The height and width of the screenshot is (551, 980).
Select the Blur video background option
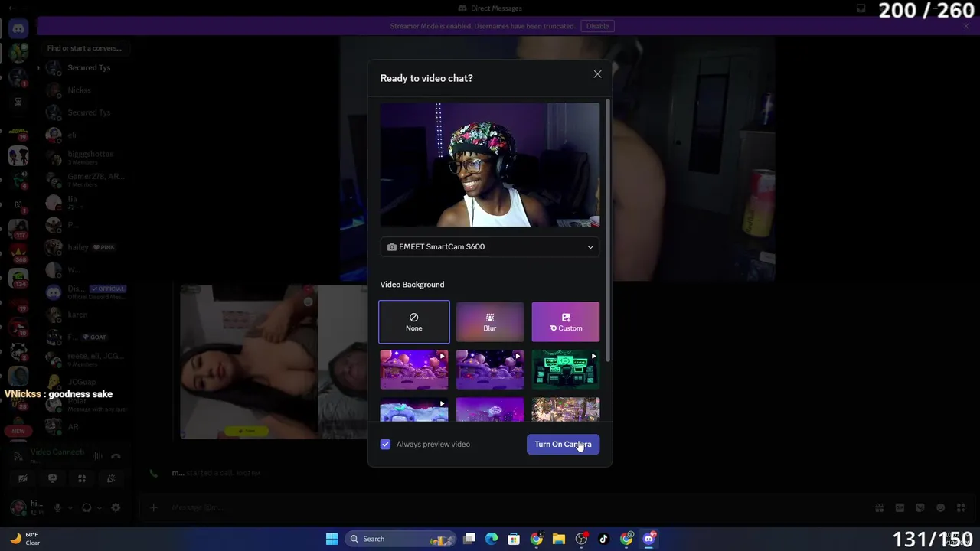coord(490,321)
